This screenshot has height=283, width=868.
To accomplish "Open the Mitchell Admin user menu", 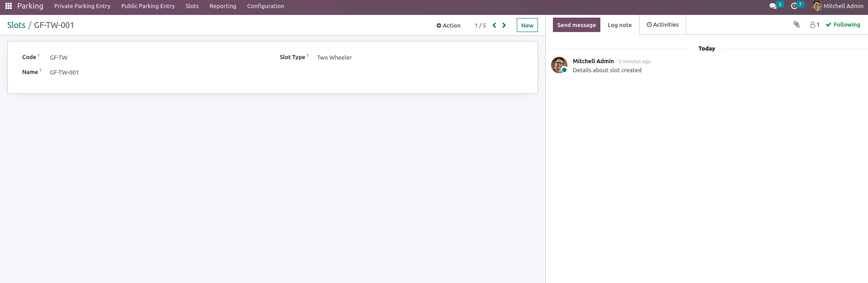I will [x=838, y=6].
